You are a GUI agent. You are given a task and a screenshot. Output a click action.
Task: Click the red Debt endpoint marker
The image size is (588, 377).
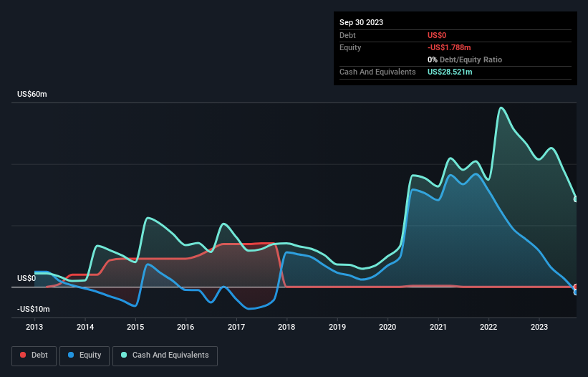(x=576, y=287)
